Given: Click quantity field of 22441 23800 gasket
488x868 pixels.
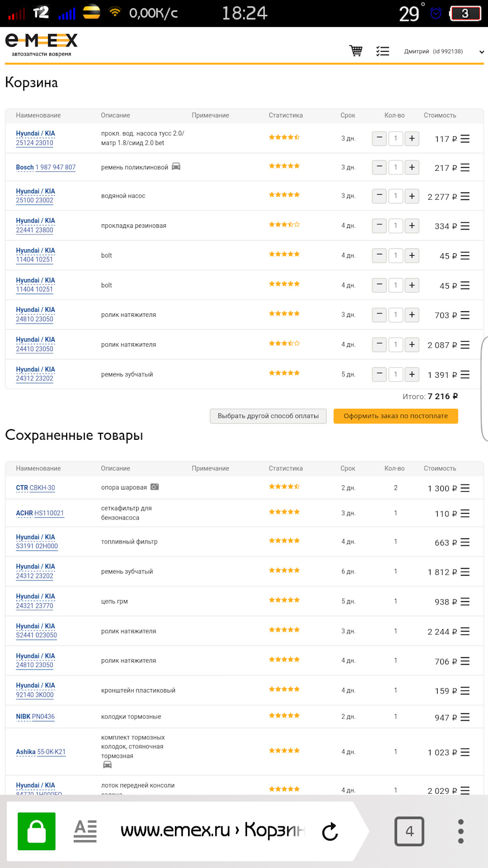Looking at the screenshot, I should point(395,226).
